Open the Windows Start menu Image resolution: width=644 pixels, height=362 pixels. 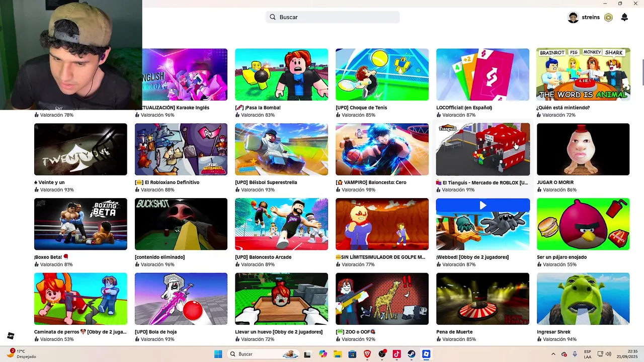coord(218,354)
